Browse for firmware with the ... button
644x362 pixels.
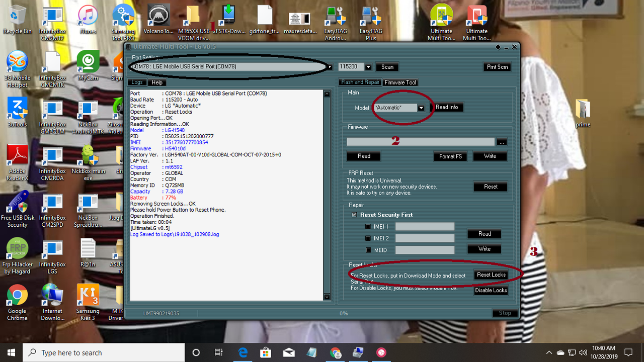(x=501, y=142)
